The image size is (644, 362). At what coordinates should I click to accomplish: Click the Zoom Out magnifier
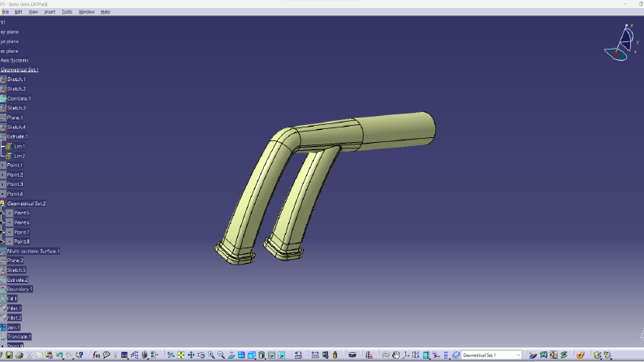click(222, 355)
